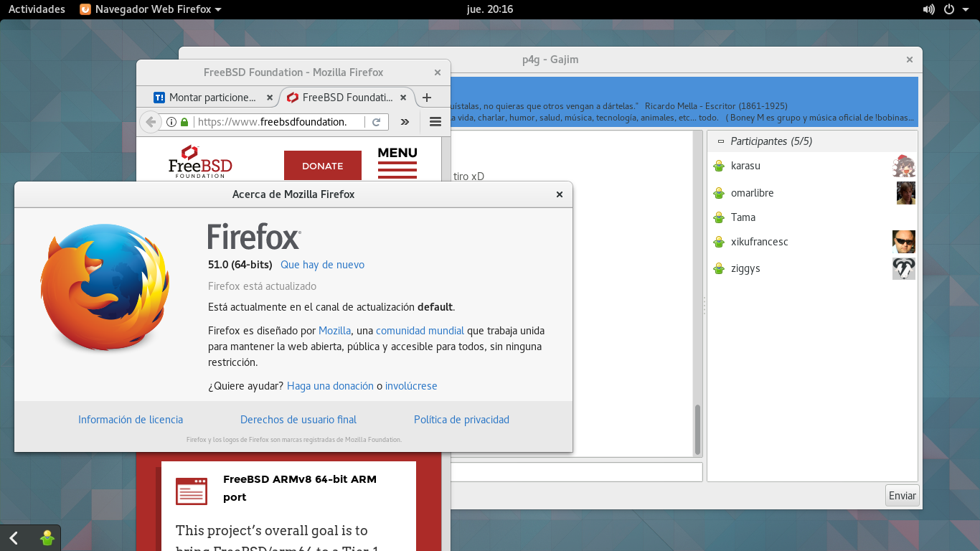Viewport: 980px width, 551px height.
Task: Click the 'involúcrese' link
Action: (x=411, y=386)
